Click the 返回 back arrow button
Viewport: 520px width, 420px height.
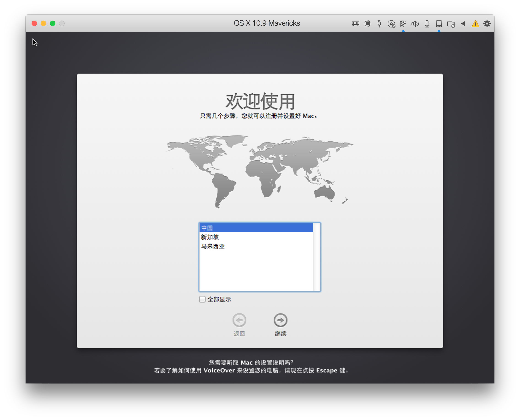239,320
